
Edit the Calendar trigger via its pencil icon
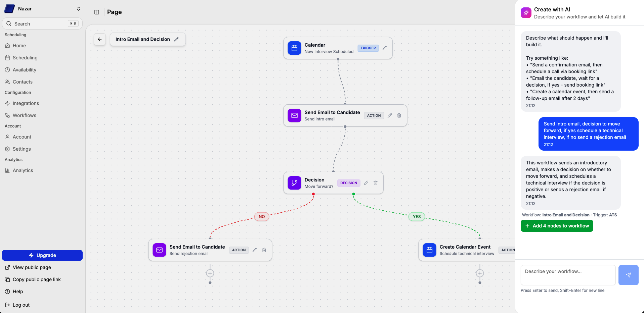tap(384, 48)
